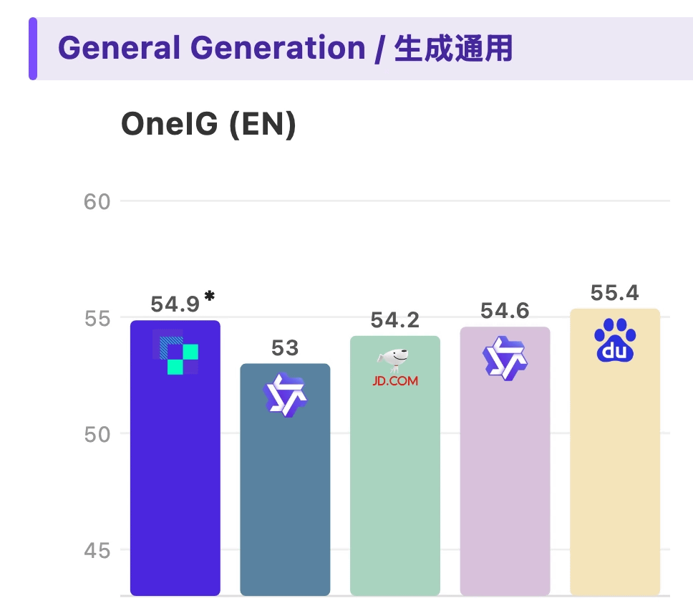Click the Qwen logo on the slate-blue bar

coord(284,395)
